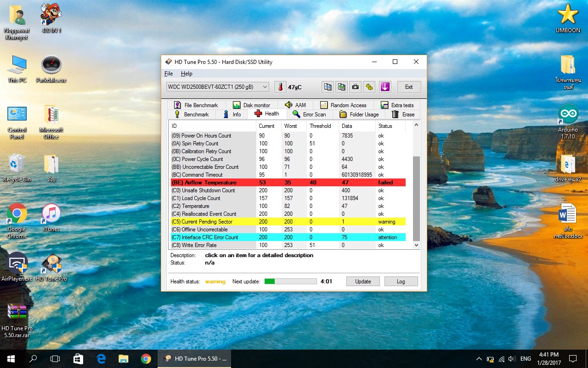The height and width of the screenshot is (368, 588).
Task: Select the Health tab
Action: click(x=267, y=114)
